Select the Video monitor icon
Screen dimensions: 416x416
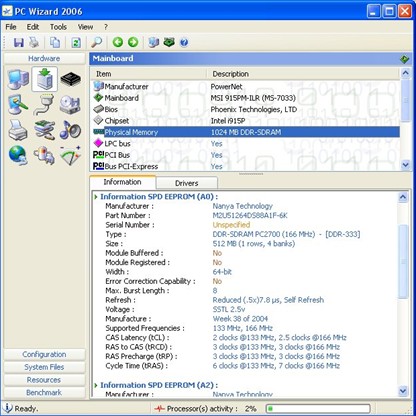[18, 105]
